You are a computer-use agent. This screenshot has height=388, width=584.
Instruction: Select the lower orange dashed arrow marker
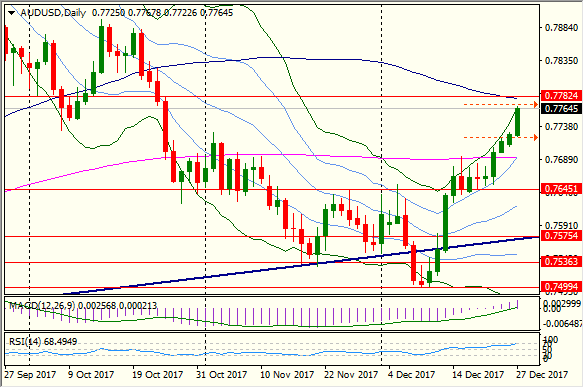pos(501,138)
